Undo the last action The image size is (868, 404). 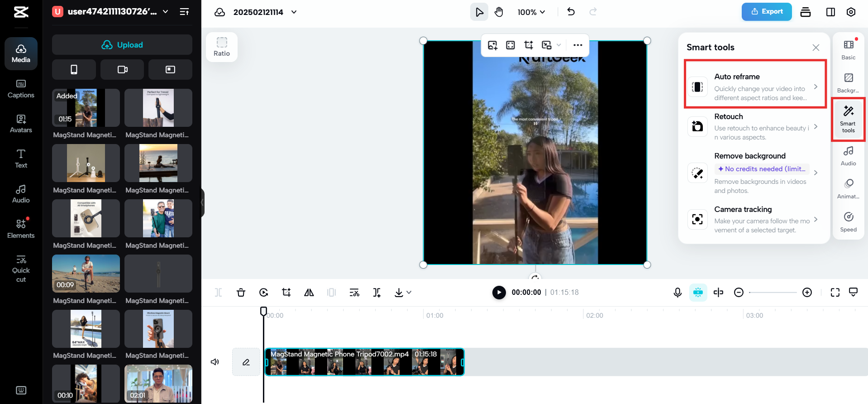(571, 12)
